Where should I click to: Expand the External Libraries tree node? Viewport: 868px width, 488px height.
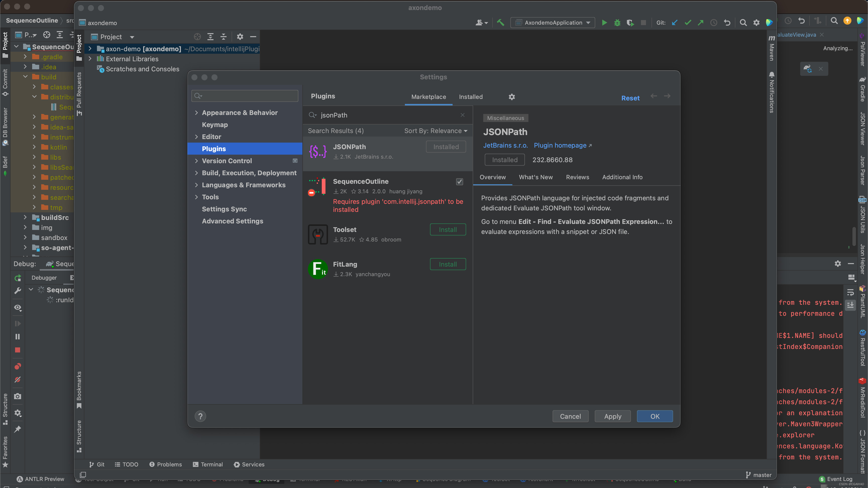90,59
